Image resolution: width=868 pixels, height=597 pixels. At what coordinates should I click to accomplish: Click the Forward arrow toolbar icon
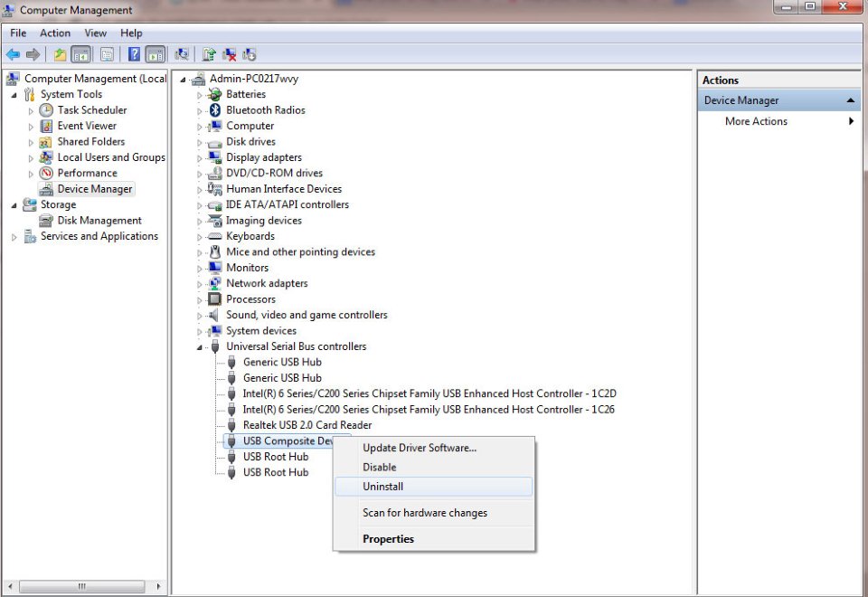[33, 54]
